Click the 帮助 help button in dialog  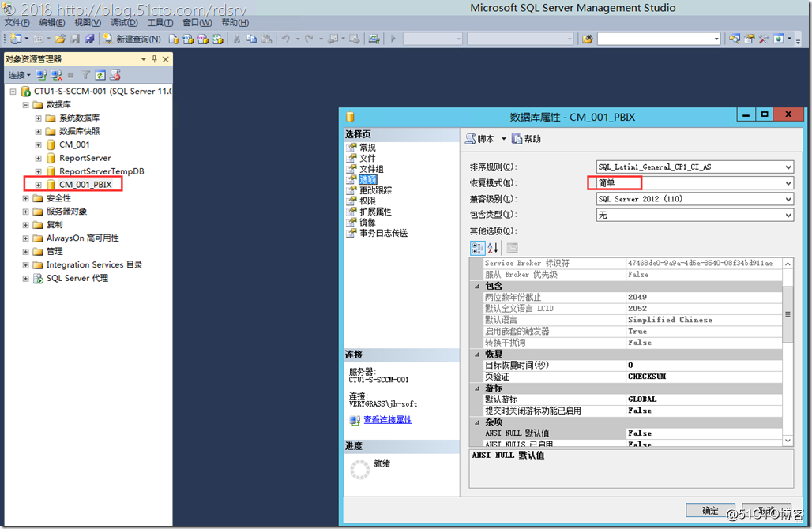pos(526,139)
